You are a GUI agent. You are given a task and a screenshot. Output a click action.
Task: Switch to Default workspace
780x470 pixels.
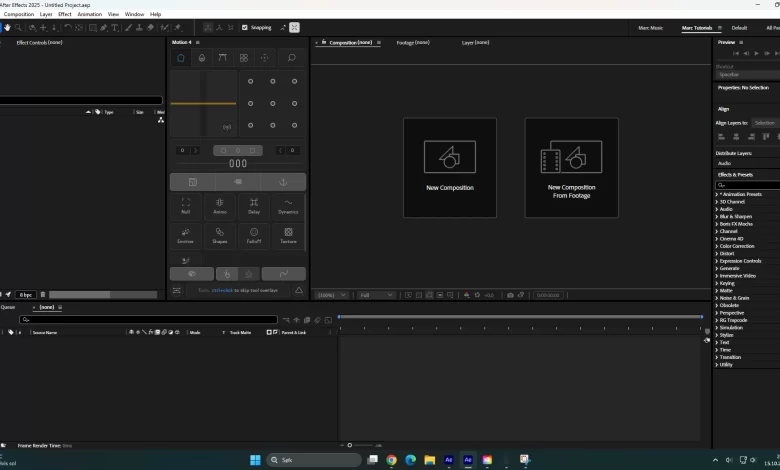(x=739, y=28)
